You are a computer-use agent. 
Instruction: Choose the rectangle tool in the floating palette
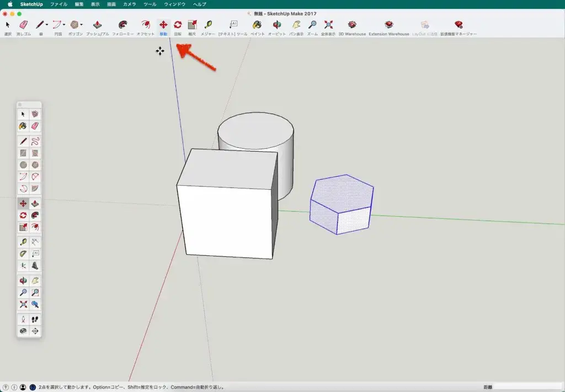tap(23, 153)
